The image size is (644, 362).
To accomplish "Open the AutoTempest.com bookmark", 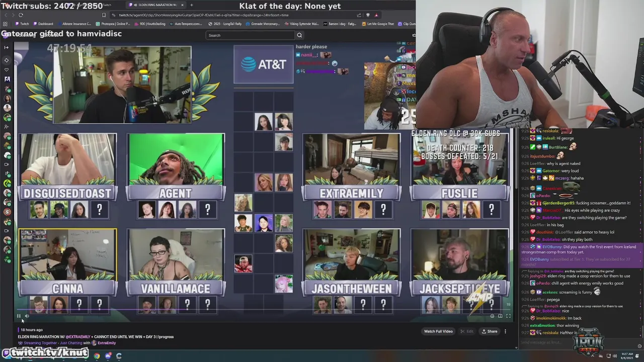I will click(185, 24).
